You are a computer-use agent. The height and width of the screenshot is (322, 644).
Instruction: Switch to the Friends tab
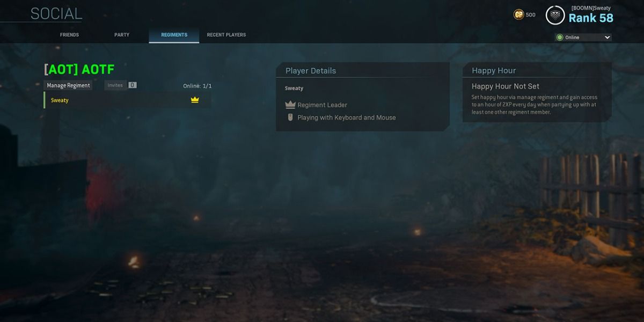69,35
